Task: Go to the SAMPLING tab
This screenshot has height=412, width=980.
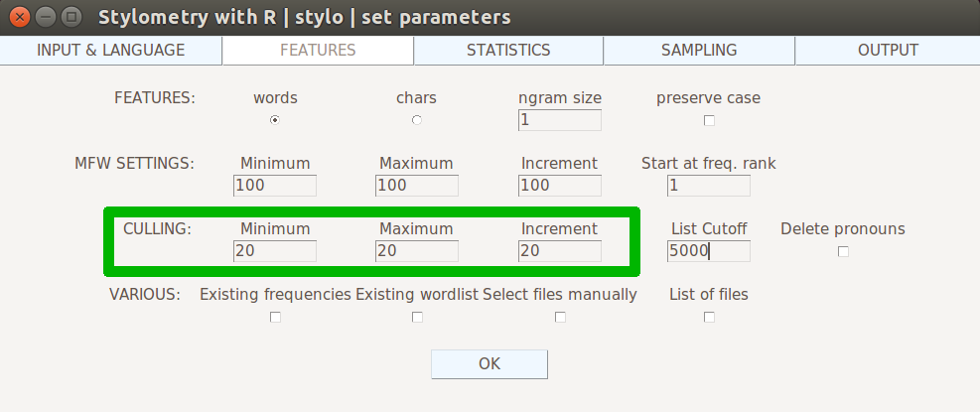Action: [x=699, y=51]
